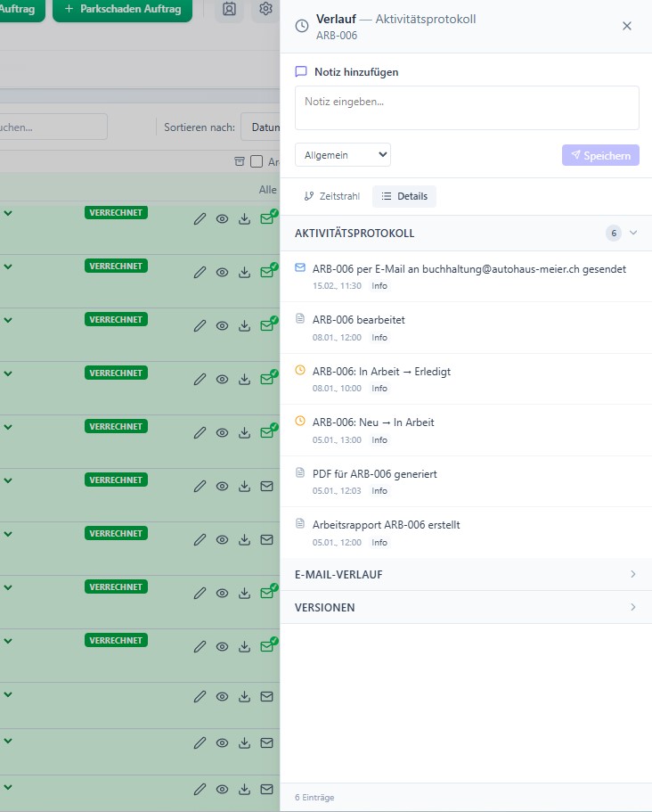Click the timestamp '08.01., 10:00'
Image resolution: width=652 pixels, height=812 pixels.
(x=337, y=389)
